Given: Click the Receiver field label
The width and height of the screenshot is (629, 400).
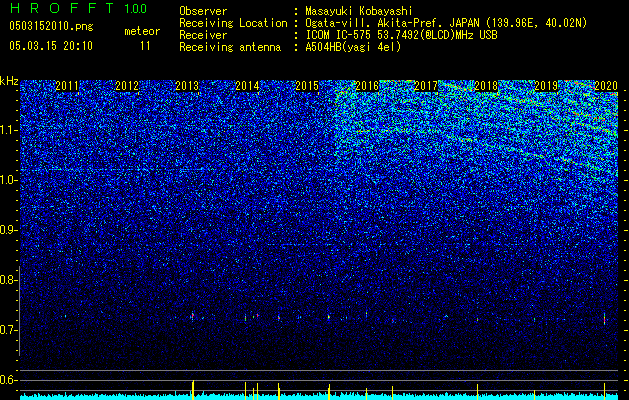Looking at the screenshot, I should [203, 35].
